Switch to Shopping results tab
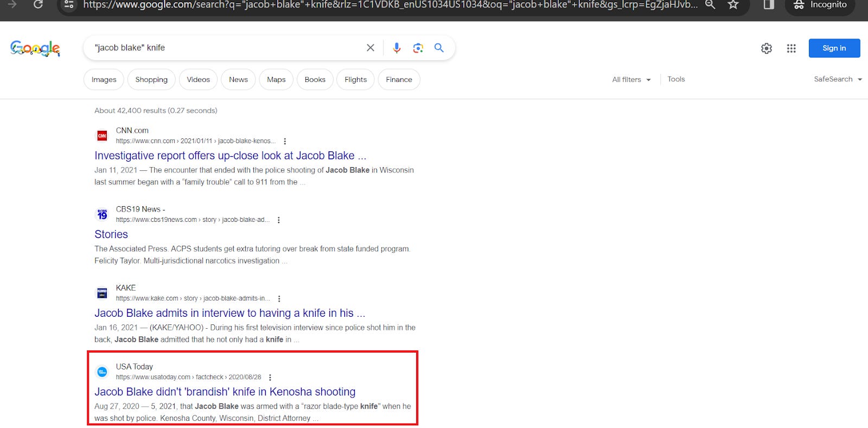 151,79
